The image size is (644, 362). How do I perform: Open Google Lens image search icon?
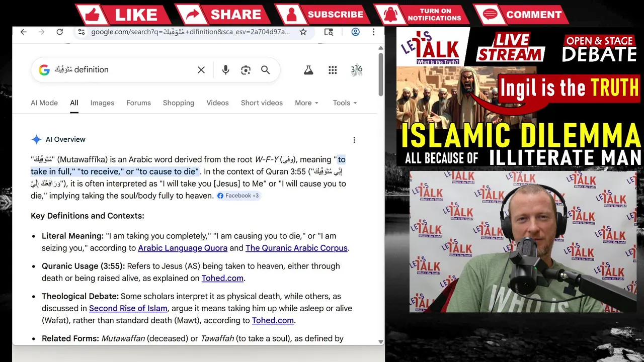tap(246, 70)
